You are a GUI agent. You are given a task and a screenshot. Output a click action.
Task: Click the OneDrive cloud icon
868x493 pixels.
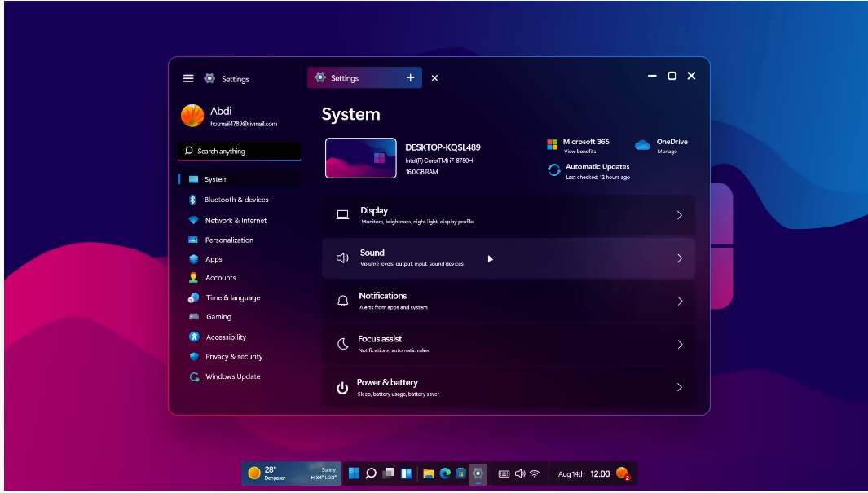point(642,145)
